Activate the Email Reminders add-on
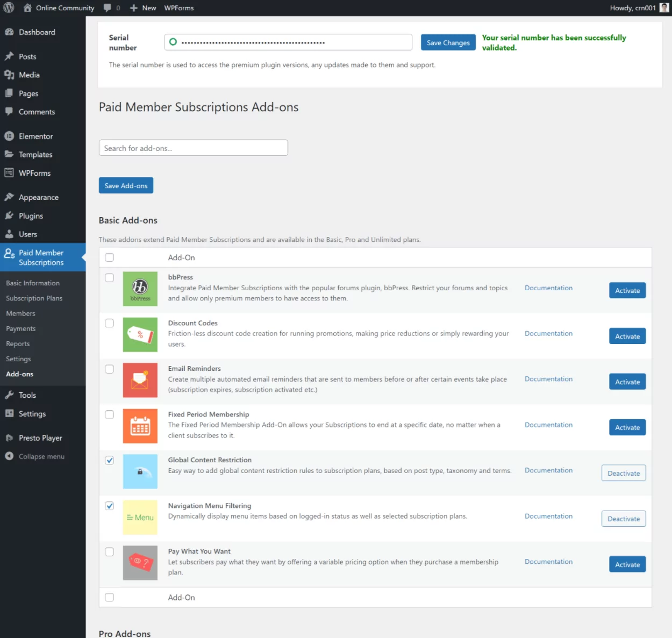 pyautogui.click(x=627, y=382)
